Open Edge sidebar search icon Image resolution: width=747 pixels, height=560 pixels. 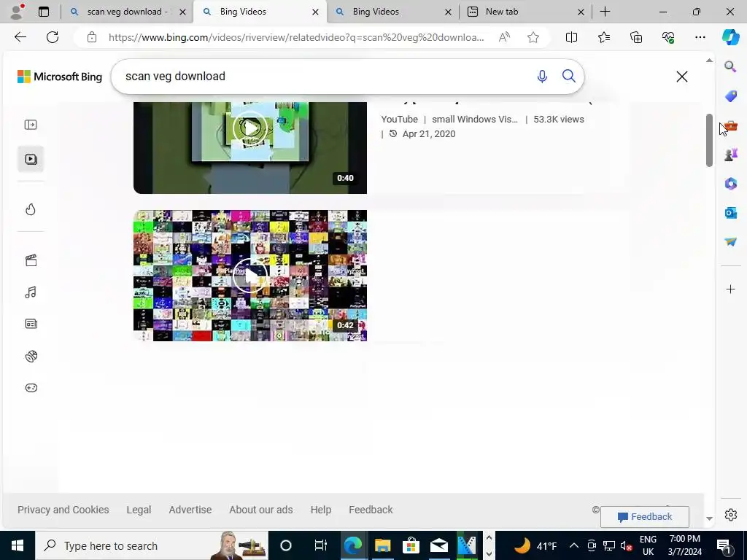[730, 66]
